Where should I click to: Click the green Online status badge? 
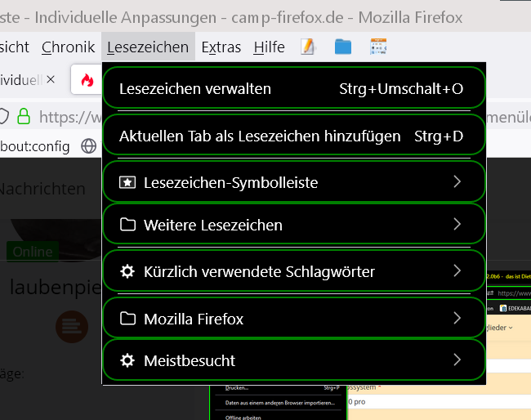click(33, 252)
